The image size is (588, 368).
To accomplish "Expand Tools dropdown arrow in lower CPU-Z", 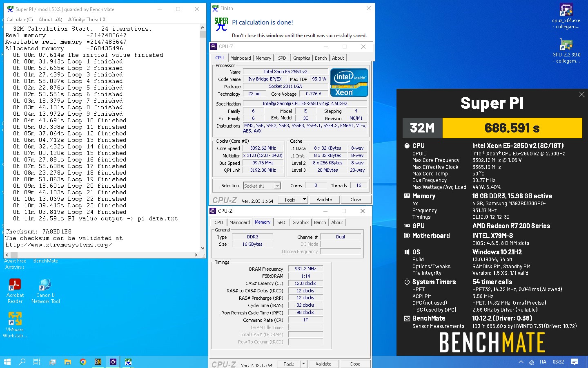I will point(303,364).
